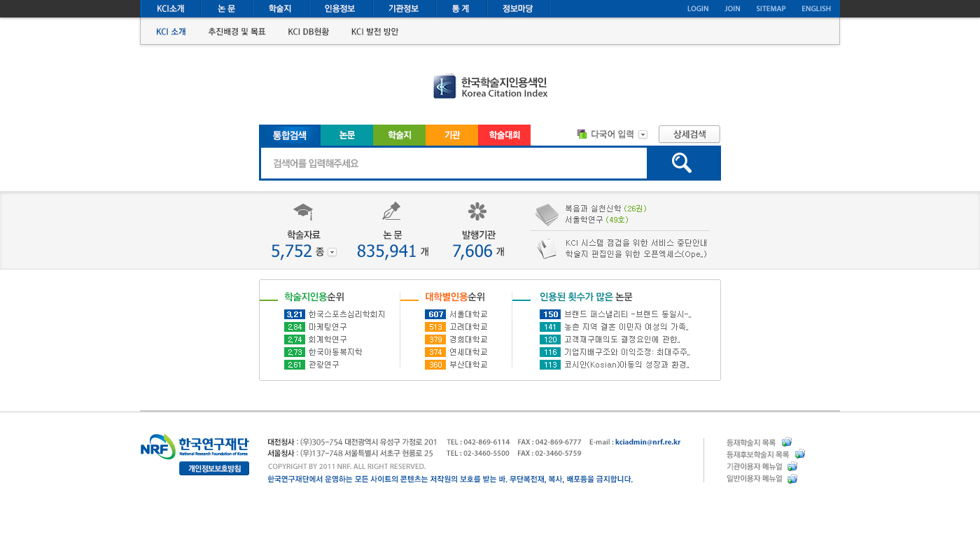
Task: Click icon beside 등재후보학술지 목록
Action: click(x=800, y=454)
